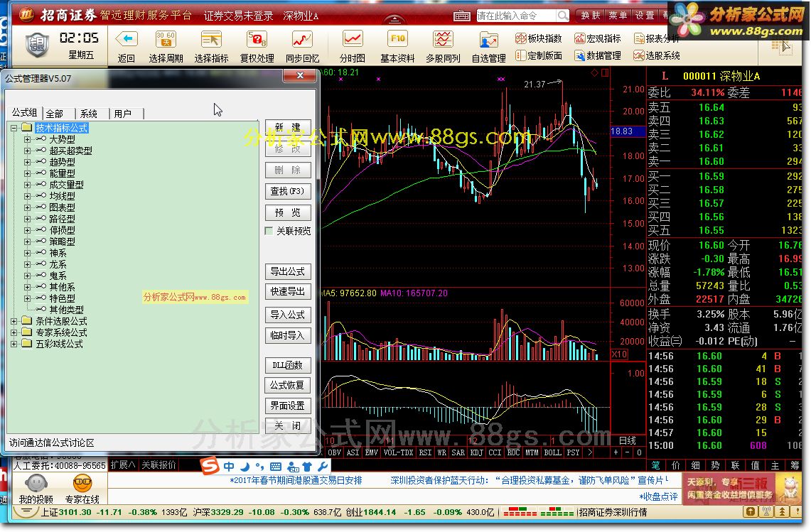Expand the 成交量型 node

click(x=28, y=185)
